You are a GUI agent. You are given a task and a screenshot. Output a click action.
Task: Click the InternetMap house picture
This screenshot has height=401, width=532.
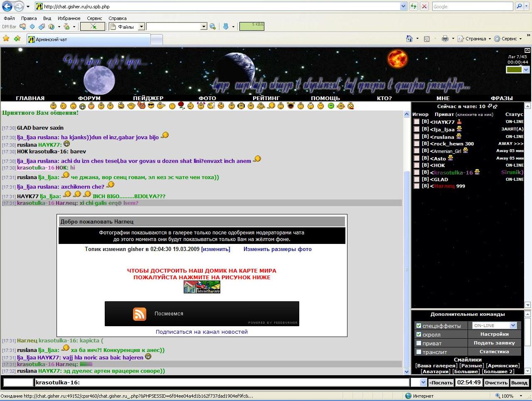[x=202, y=287]
